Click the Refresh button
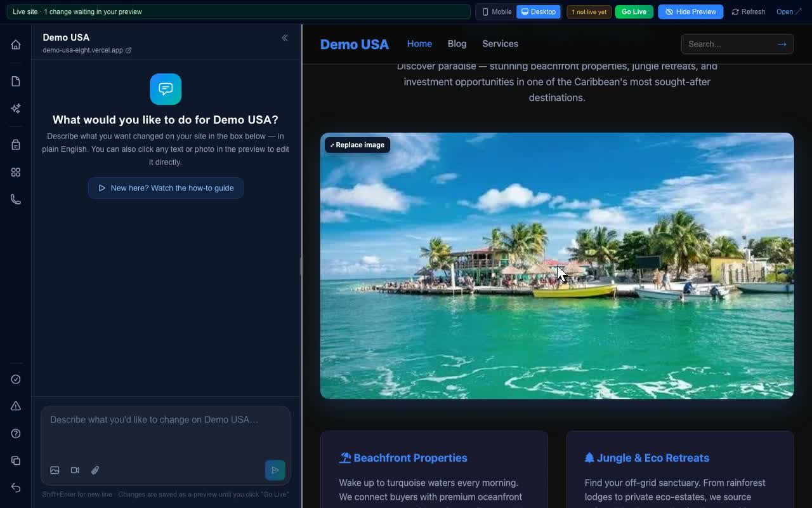 (x=749, y=12)
